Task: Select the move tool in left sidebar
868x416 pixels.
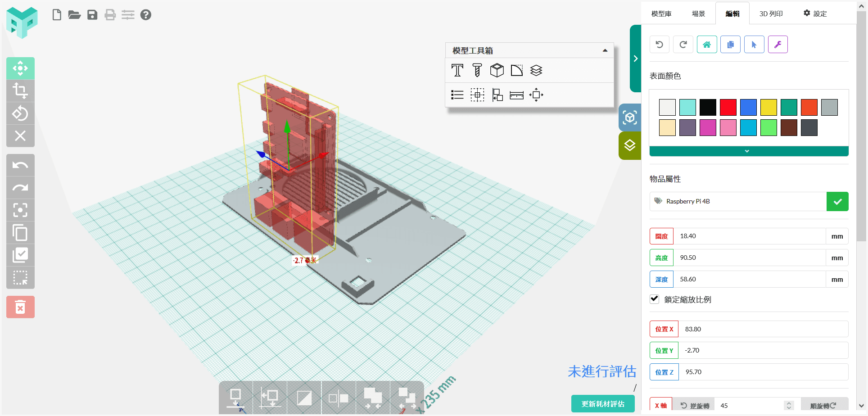Action: pyautogui.click(x=20, y=68)
